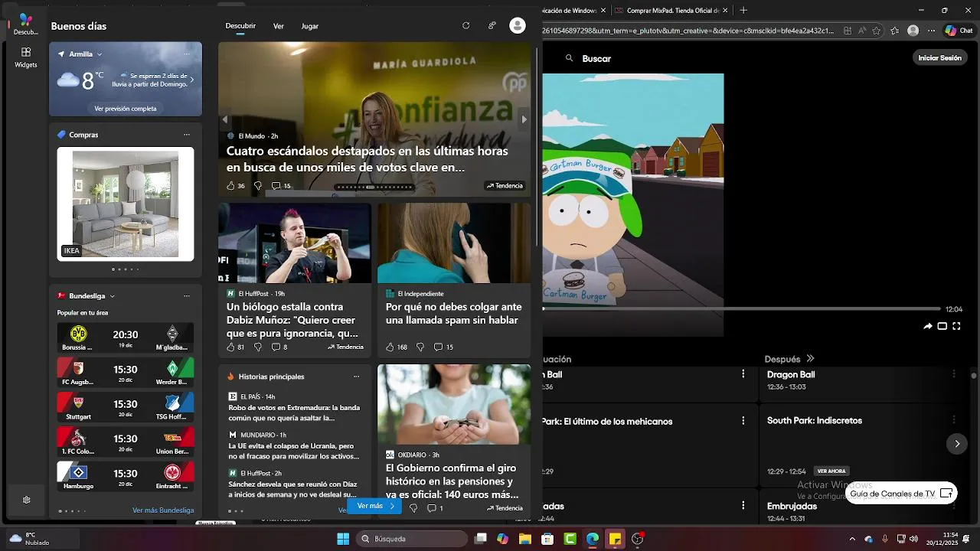Seek on the Pluto TV progress bar
980x551 pixels.
point(741,309)
